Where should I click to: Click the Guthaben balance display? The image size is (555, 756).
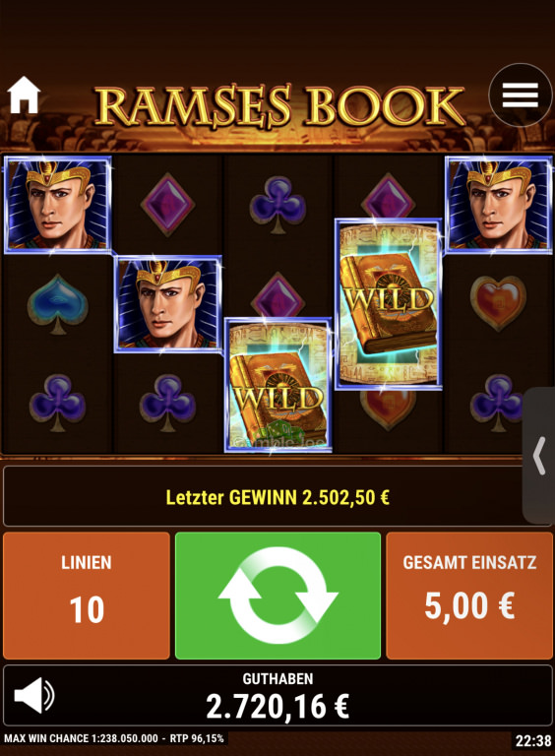(277, 695)
